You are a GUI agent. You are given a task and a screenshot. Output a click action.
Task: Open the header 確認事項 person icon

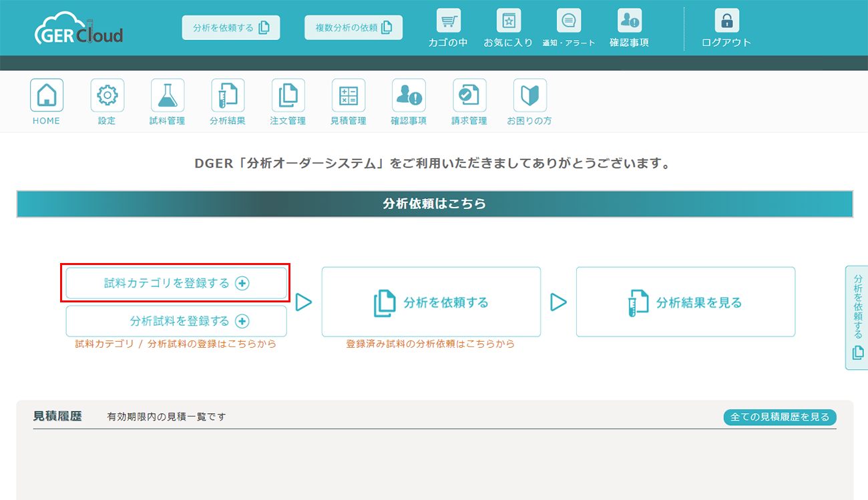[x=629, y=21]
